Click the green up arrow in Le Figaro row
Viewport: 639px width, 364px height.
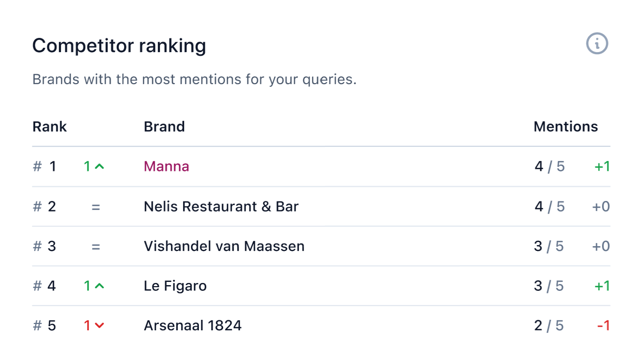[99, 286]
